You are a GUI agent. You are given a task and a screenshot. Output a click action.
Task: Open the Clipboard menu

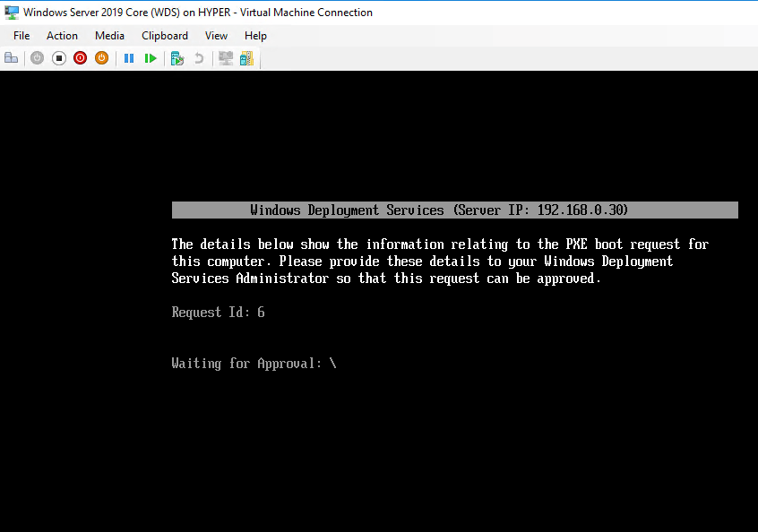[165, 36]
